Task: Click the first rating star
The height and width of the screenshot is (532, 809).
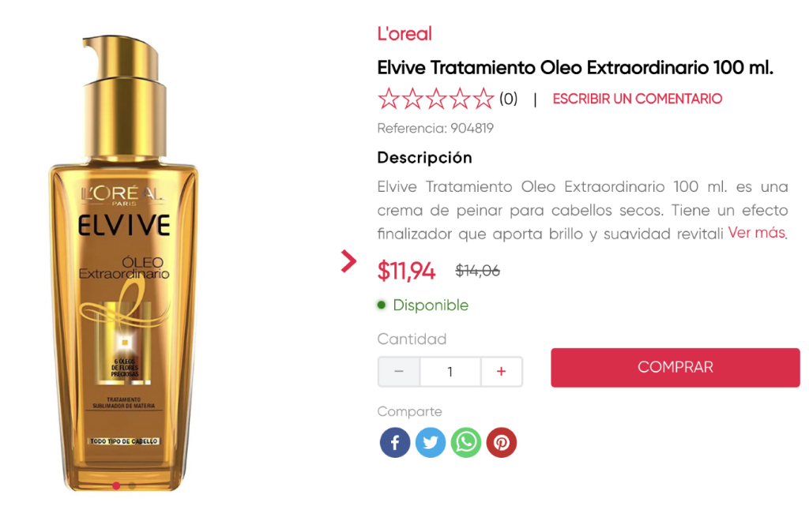Action: [389, 99]
